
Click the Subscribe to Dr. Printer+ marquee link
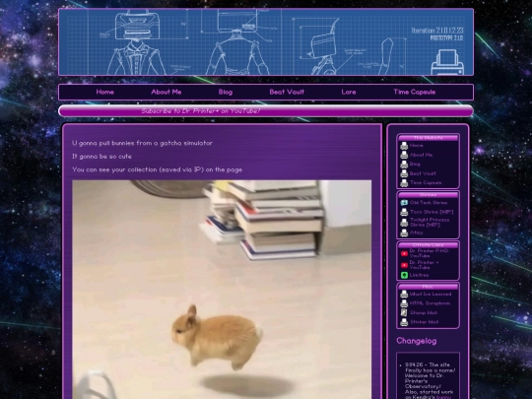click(201, 111)
